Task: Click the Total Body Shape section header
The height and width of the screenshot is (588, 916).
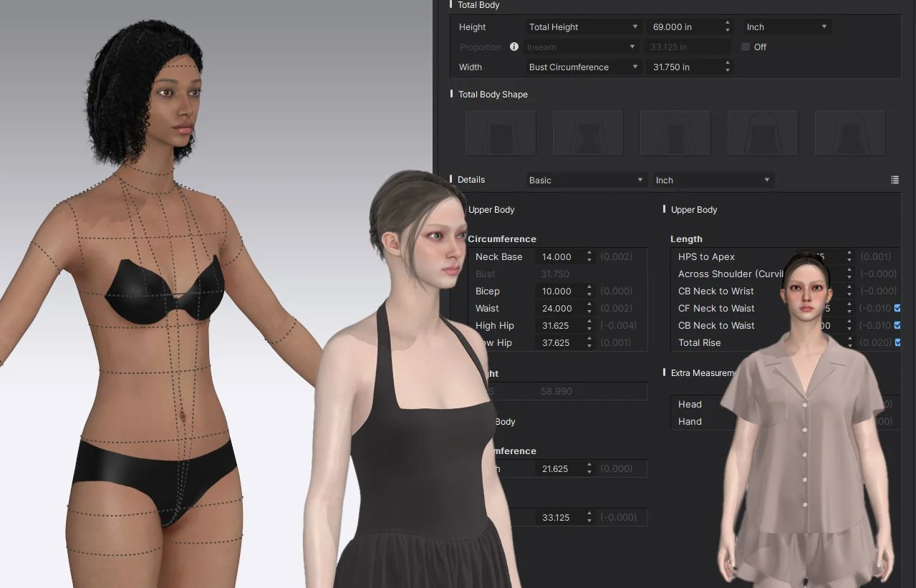Action: (x=493, y=94)
